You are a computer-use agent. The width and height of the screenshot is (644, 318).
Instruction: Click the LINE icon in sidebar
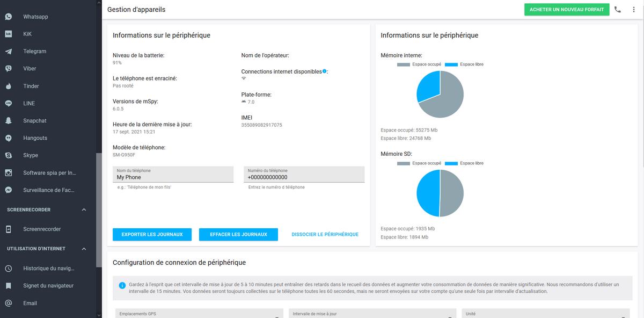tap(9, 103)
